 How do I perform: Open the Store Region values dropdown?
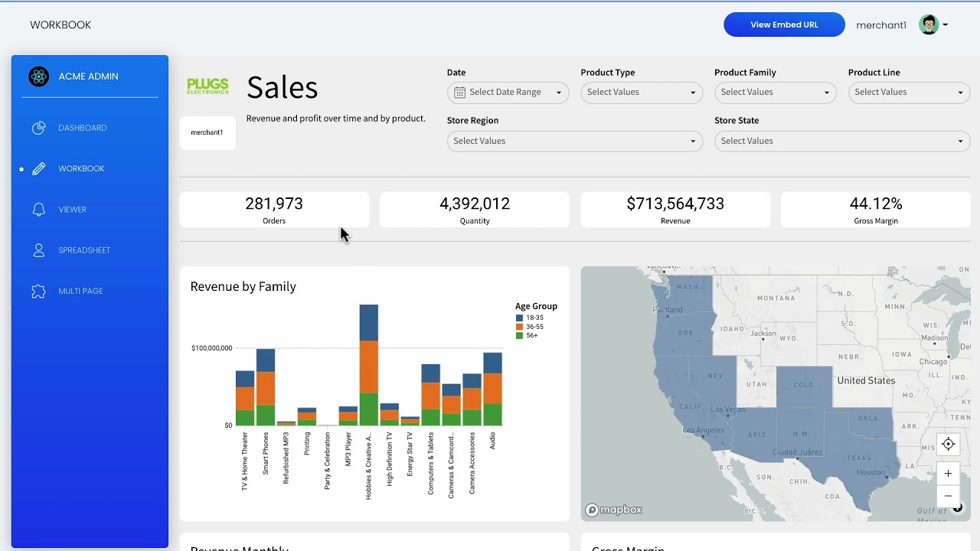click(x=574, y=141)
